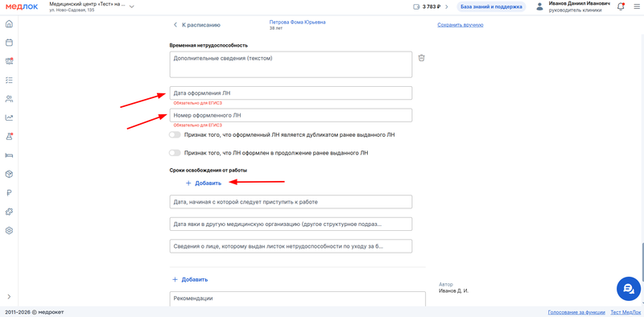
Task: Open the laboratory flask icon in the sidebar
Action: click(x=9, y=137)
